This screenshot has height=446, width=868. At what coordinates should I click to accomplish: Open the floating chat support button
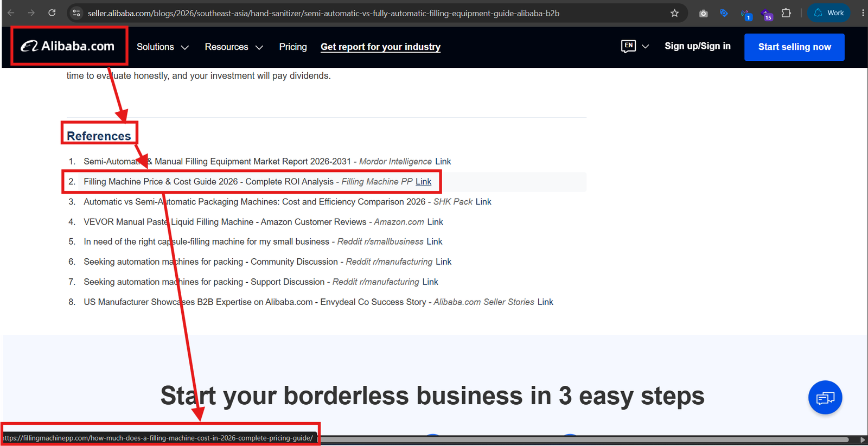point(825,398)
